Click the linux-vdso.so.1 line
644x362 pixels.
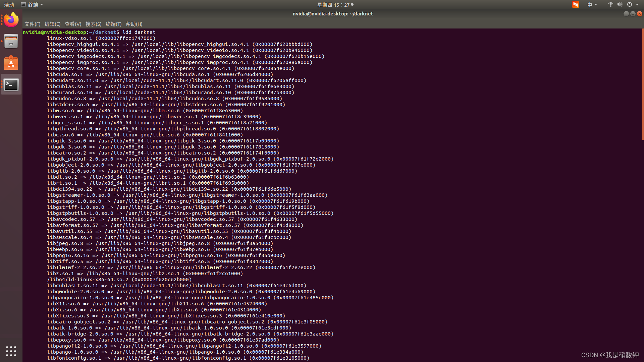coord(101,38)
